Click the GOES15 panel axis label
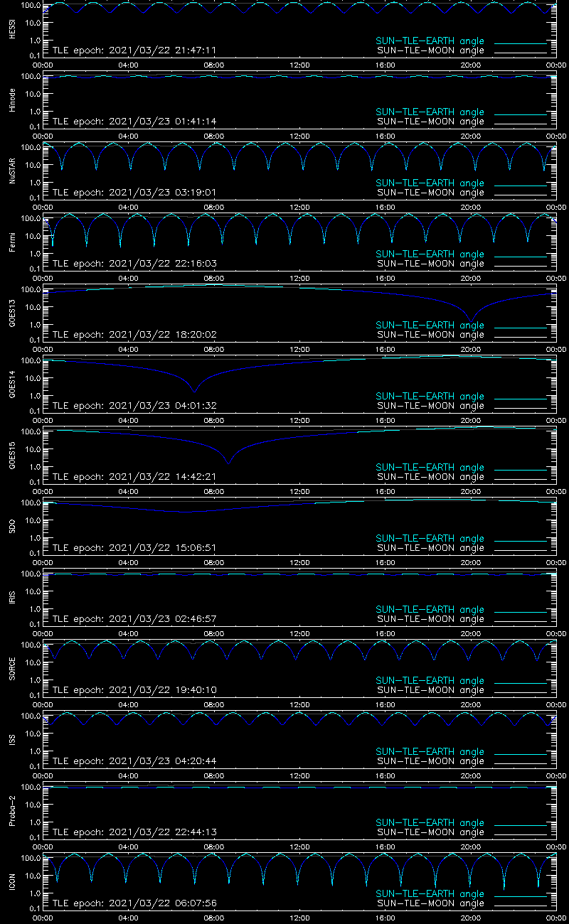 click(13, 456)
